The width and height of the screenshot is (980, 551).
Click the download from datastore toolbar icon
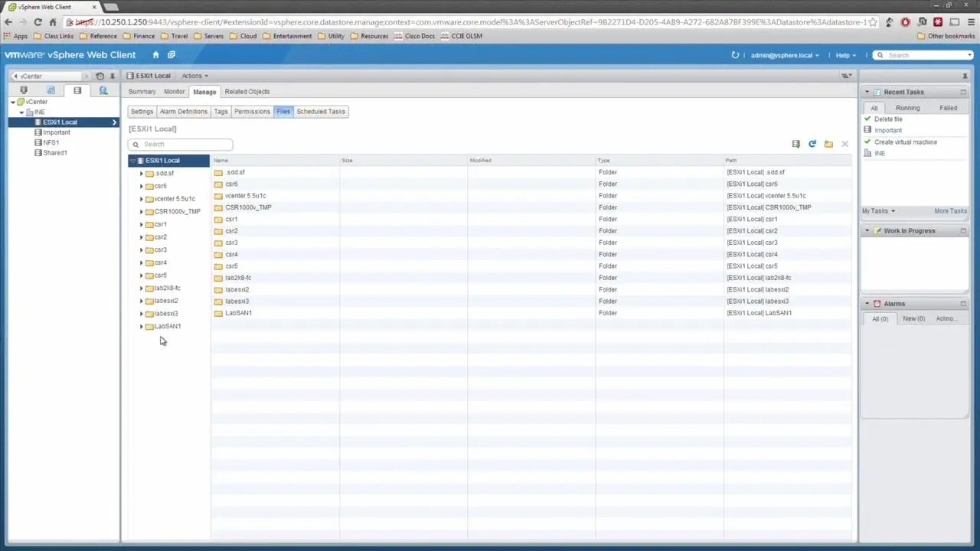795,144
